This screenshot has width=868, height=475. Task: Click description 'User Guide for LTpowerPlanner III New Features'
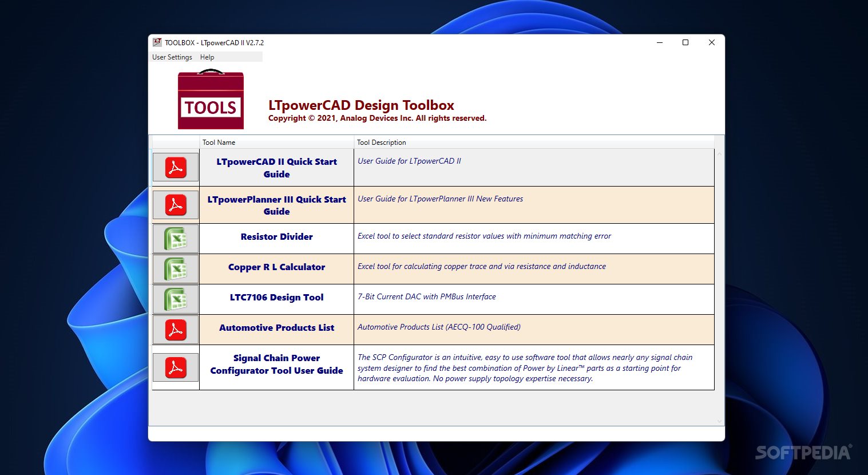440,199
